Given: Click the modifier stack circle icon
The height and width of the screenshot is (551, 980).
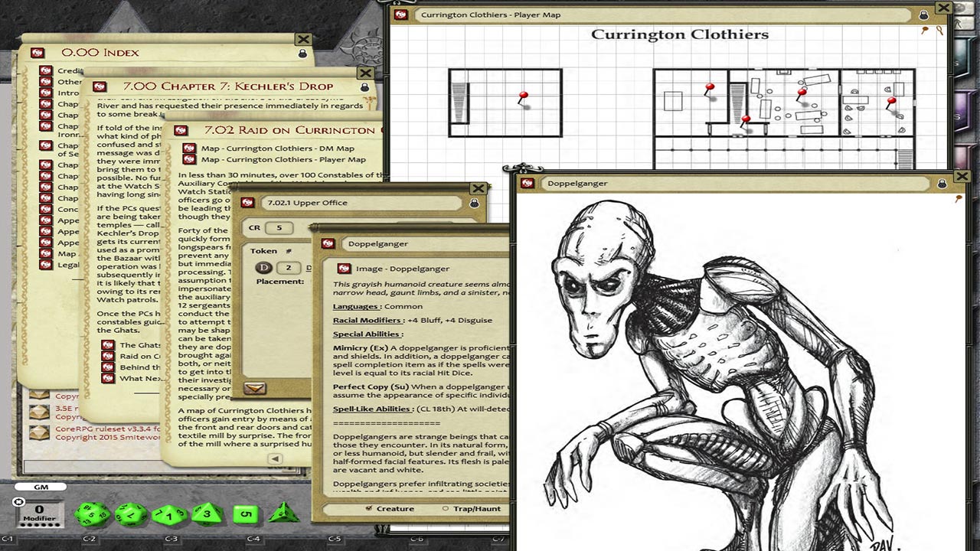Looking at the screenshot, I should coord(19,502).
